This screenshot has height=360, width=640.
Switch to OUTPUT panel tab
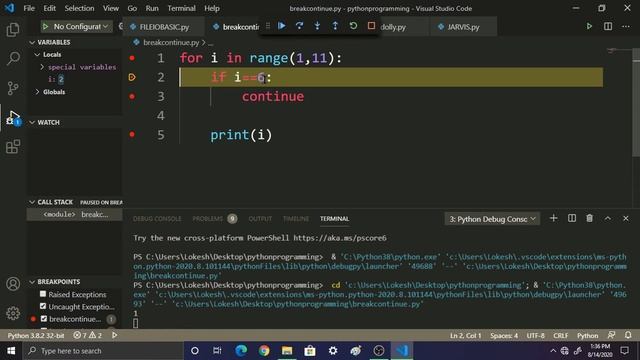260,219
